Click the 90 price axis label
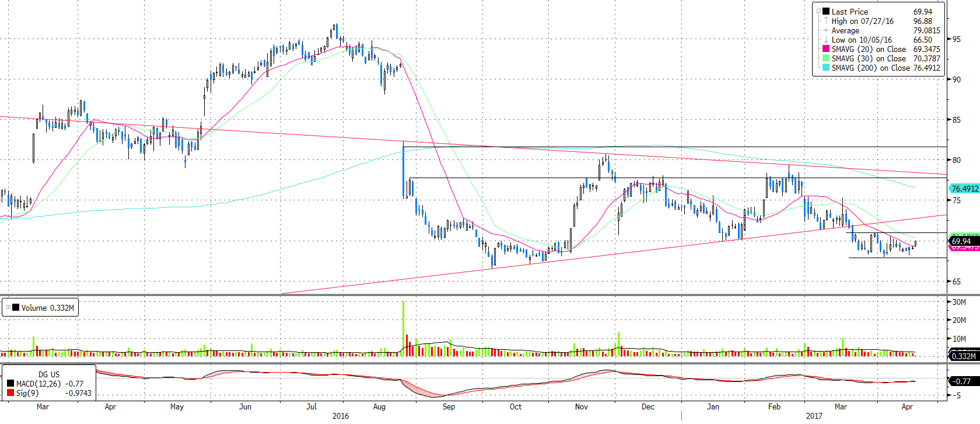Viewport: 980px width, 424px height. [957, 79]
